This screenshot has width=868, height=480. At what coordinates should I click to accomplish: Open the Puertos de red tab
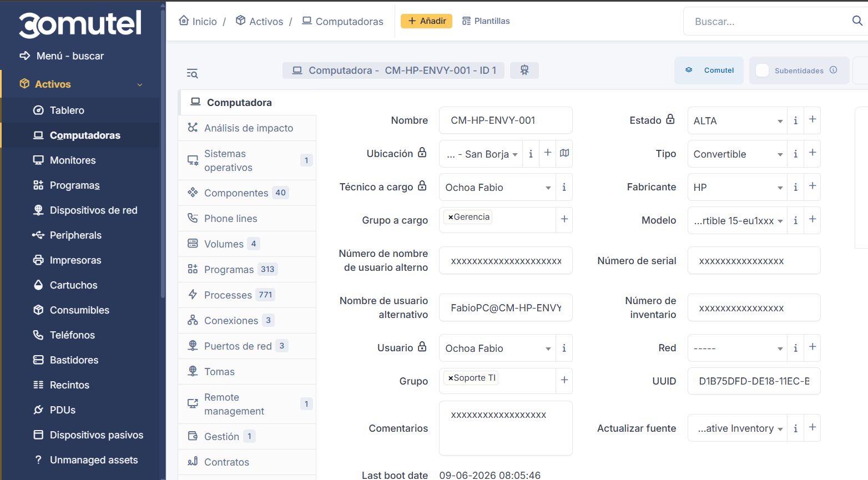(x=247, y=346)
